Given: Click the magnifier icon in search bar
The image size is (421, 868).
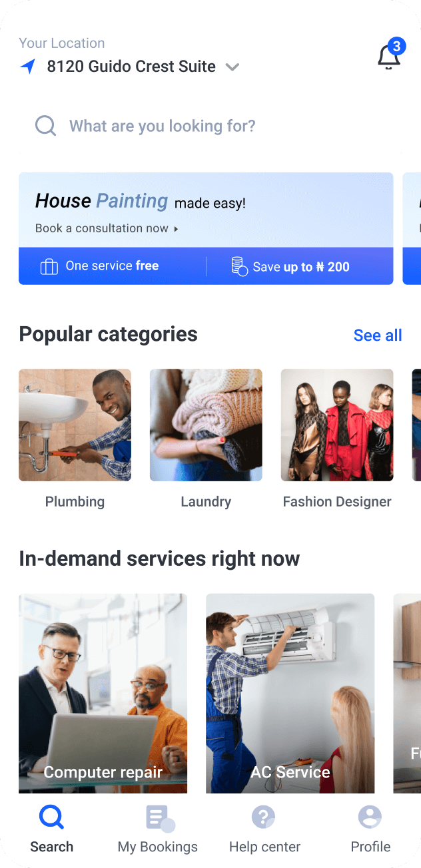Looking at the screenshot, I should [45, 126].
